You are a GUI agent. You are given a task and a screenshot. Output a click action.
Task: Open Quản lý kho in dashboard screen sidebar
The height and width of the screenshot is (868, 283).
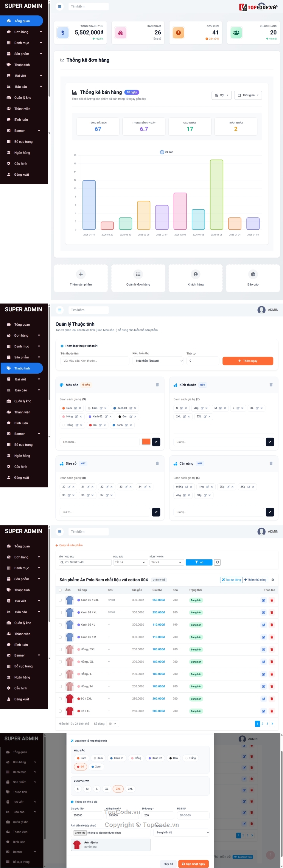click(x=23, y=98)
